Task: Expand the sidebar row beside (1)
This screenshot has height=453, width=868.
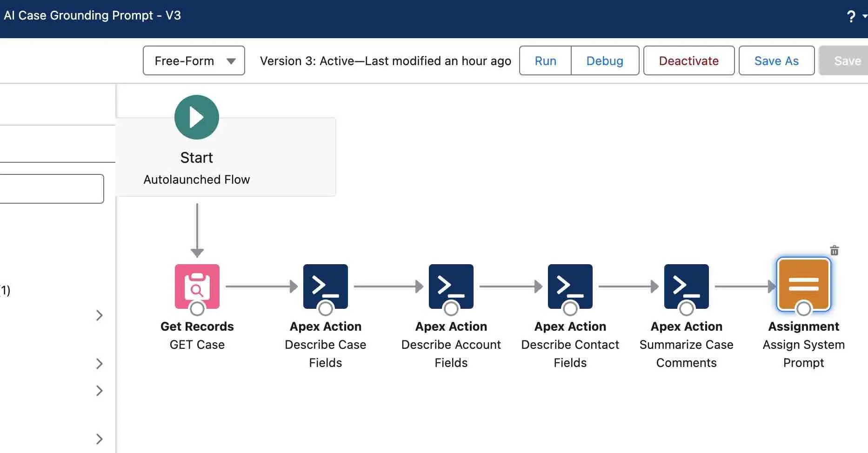Action: point(99,315)
